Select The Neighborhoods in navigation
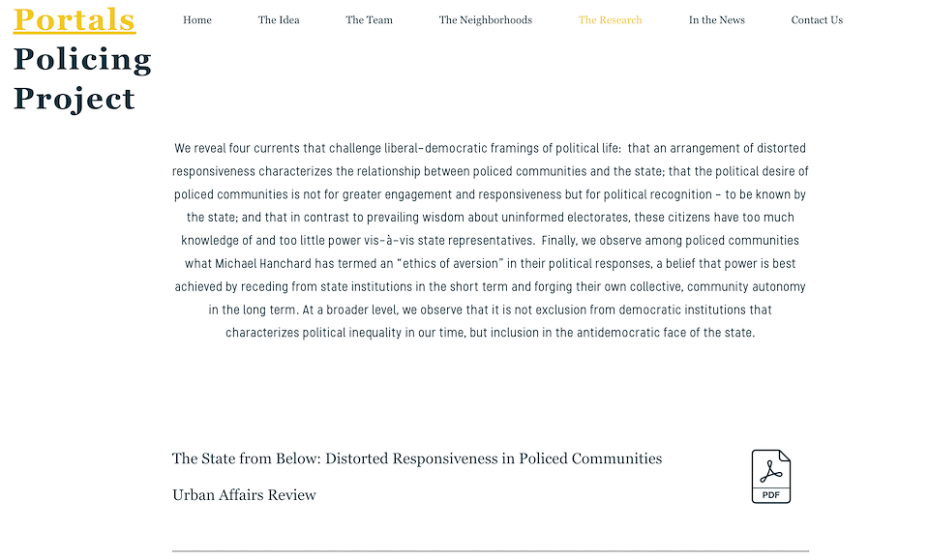 click(485, 20)
